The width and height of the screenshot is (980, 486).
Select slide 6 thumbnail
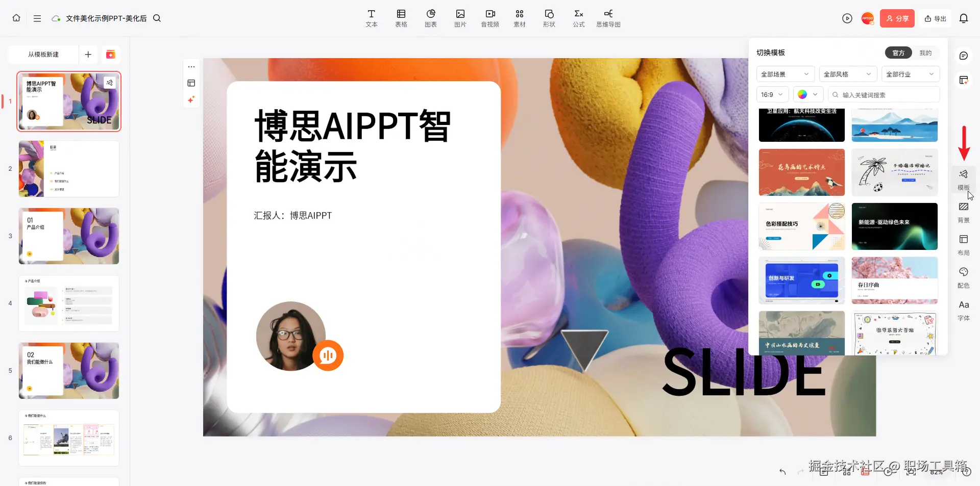point(69,438)
